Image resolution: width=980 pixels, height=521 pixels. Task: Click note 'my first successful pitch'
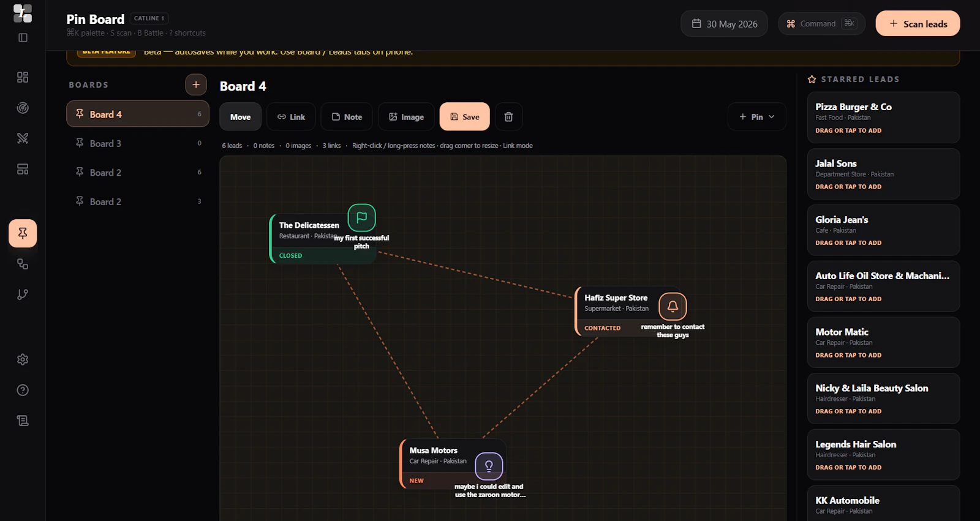[x=361, y=242]
